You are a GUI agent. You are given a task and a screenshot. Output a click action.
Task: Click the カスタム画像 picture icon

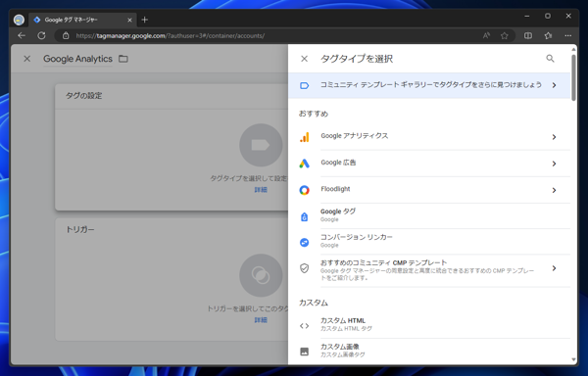304,352
